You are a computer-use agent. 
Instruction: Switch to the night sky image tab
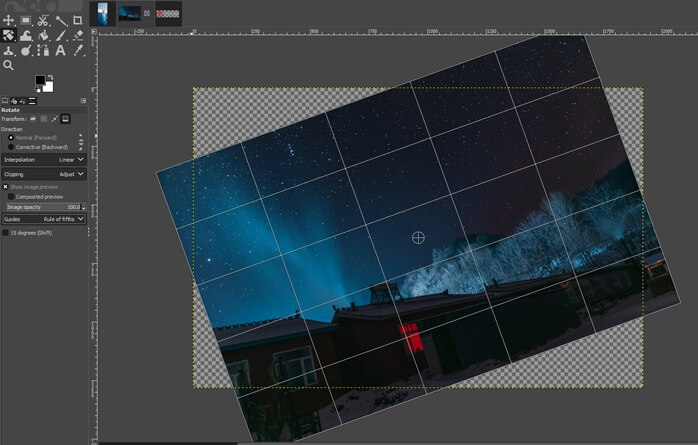pos(130,14)
